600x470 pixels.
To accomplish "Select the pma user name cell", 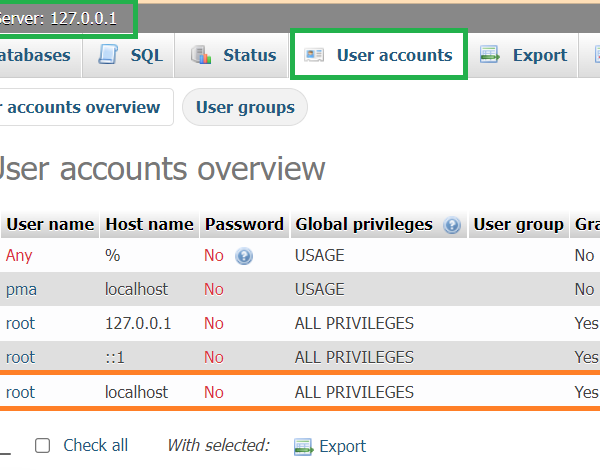I will tap(20, 289).
